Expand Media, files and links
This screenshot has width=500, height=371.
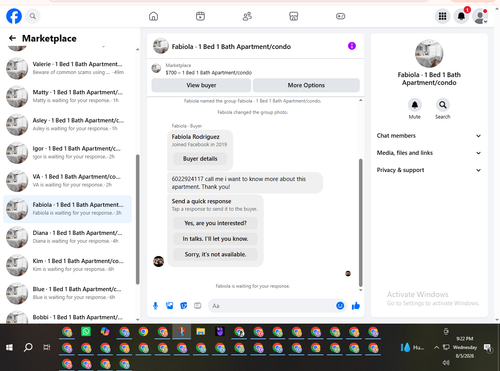(x=429, y=153)
